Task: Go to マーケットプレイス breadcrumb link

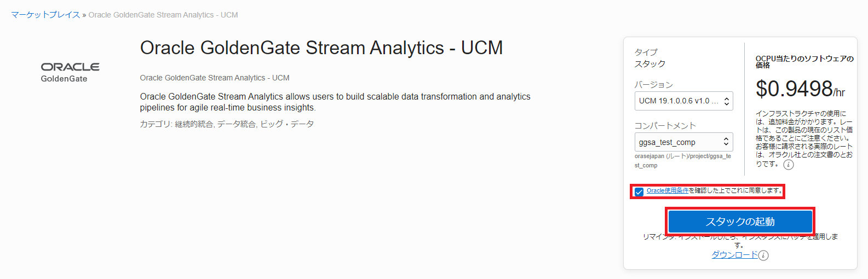Action: (45, 15)
